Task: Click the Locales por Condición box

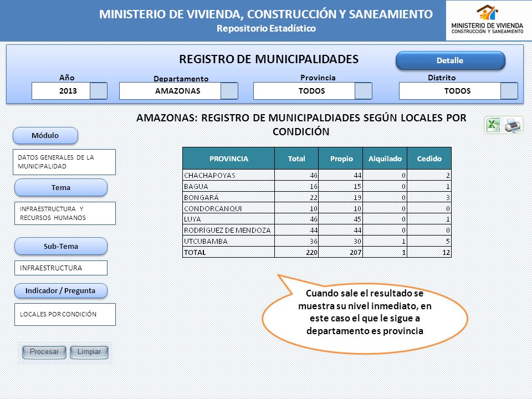Action: 65,315
